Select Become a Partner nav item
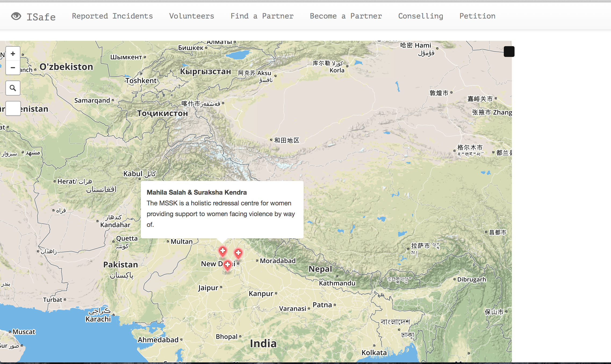This screenshot has width=611, height=364. point(346,16)
